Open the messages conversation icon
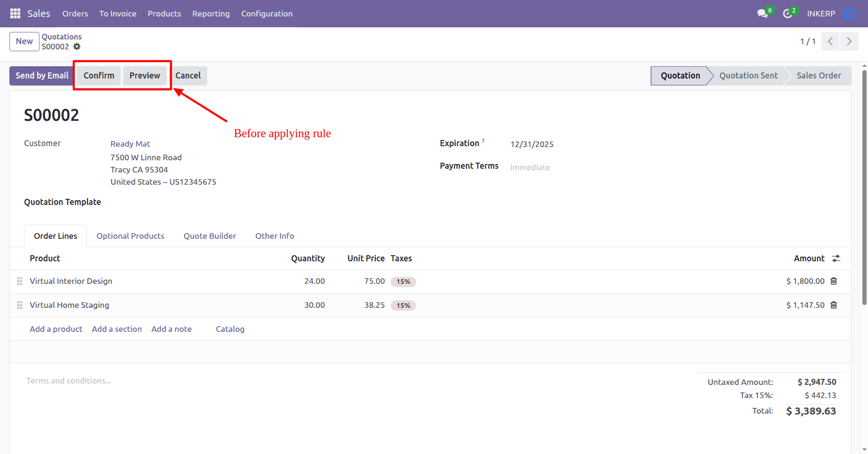The image size is (868, 454). click(762, 14)
